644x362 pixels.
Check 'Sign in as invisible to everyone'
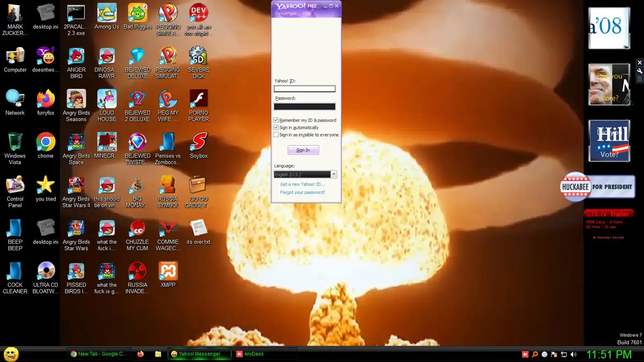pyautogui.click(x=276, y=135)
